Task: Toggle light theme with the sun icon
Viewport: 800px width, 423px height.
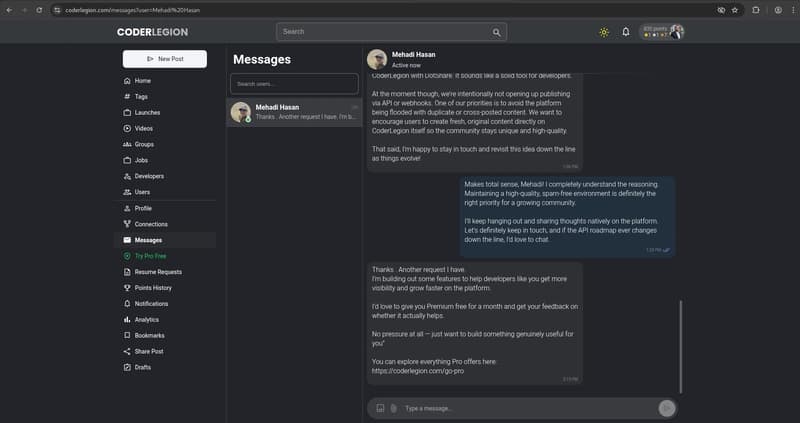Action: [x=604, y=32]
